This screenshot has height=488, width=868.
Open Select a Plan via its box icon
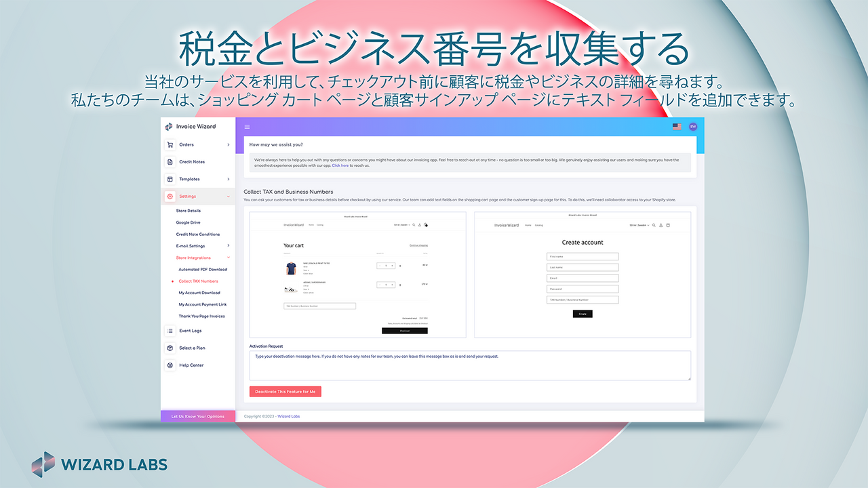tap(170, 348)
